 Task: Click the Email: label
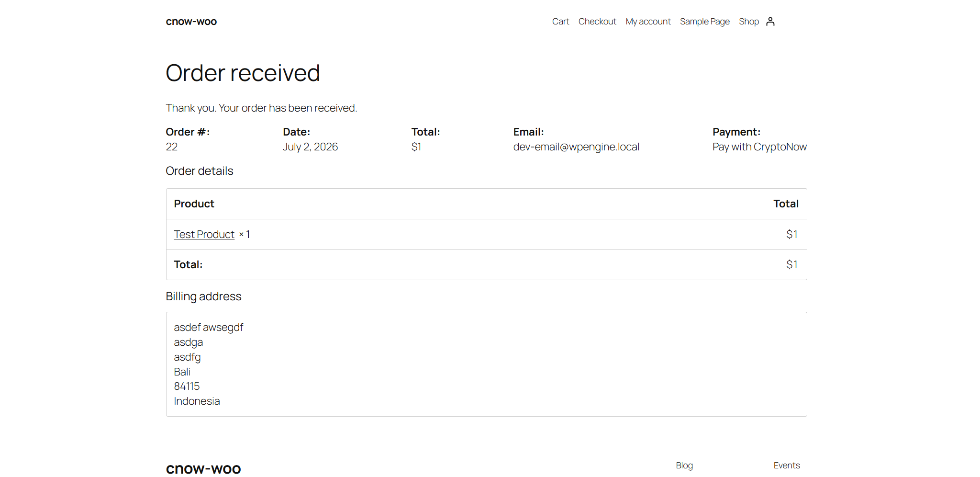[529, 132]
